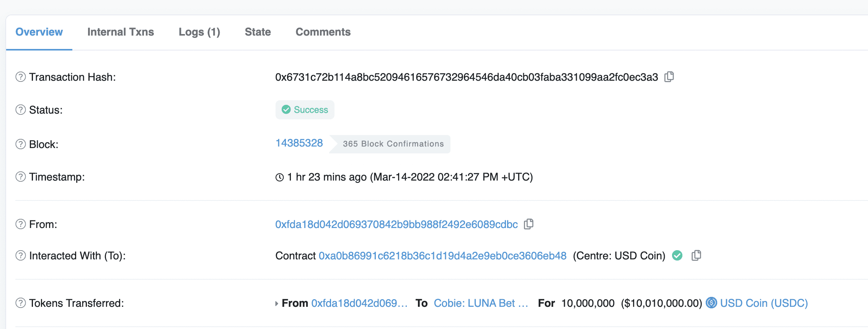Click the 365 Block Confirmations badge
The width and height of the screenshot is (868, 329).
pos(390,144)
